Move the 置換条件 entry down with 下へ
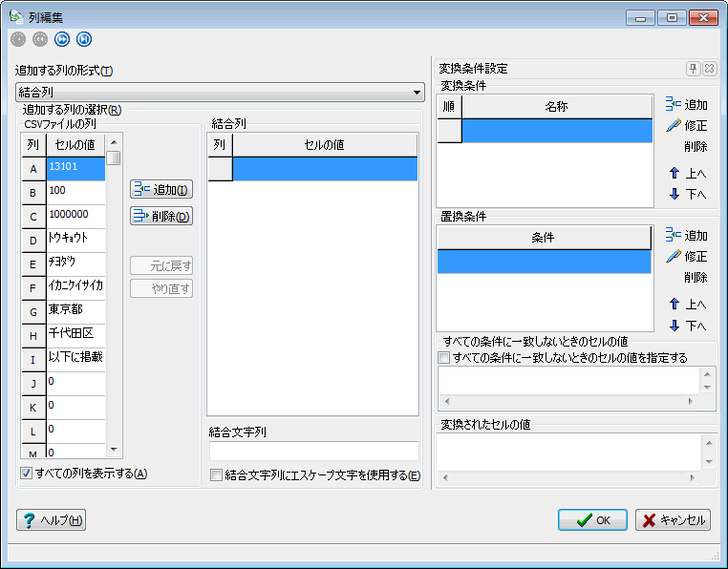The image size is (728, 569). pyautogui.click(x=686, y=326)
